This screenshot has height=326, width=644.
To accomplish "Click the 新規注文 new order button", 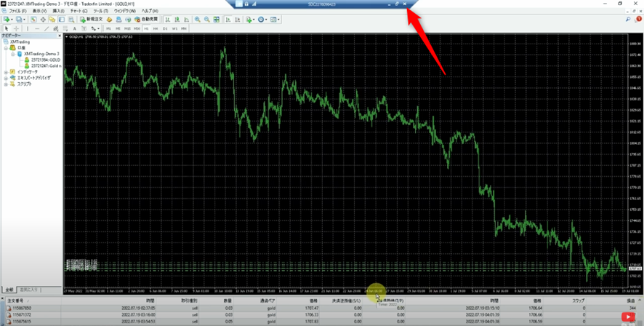I will pos(92,20).
